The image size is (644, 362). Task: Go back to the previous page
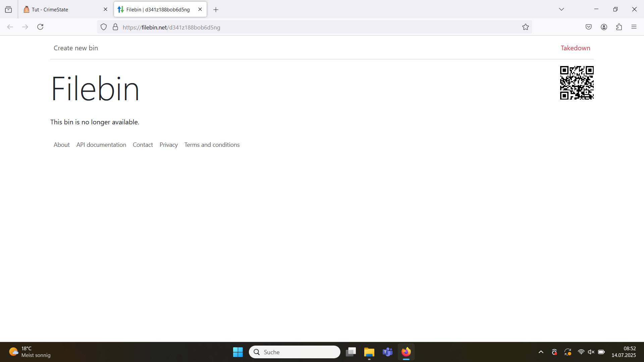(10, 27)
